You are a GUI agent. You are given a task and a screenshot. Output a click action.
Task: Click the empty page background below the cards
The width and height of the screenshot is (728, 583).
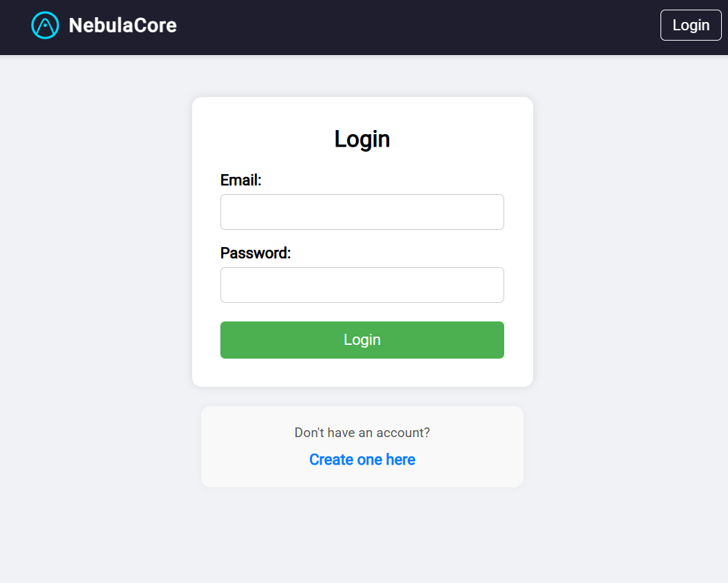tap(362, 537)
